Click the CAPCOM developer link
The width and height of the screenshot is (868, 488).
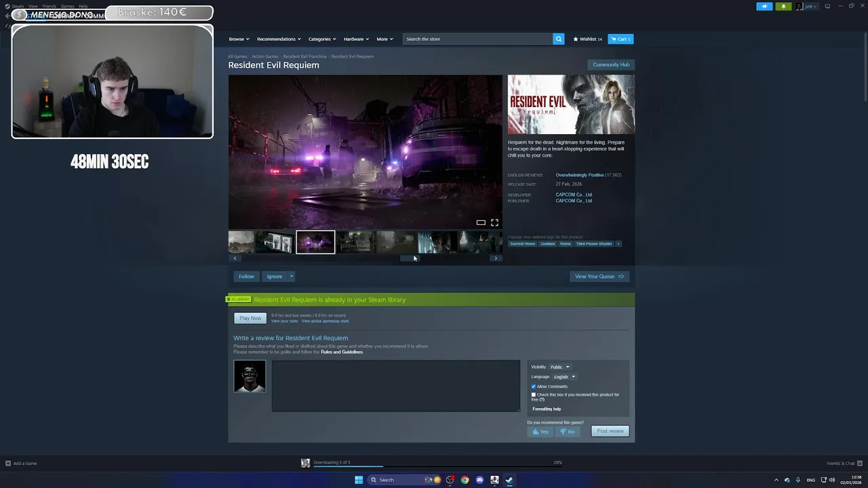point(574,195)
